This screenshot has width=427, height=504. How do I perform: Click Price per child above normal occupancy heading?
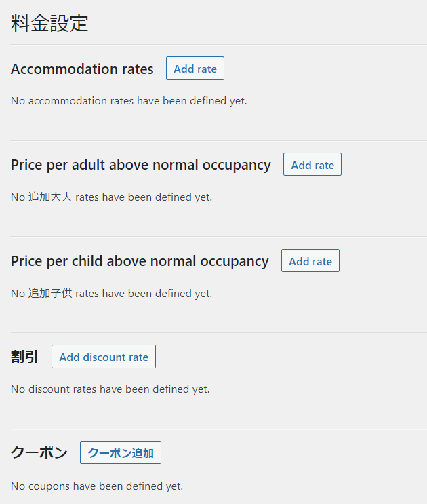click(x=140, y=261)
